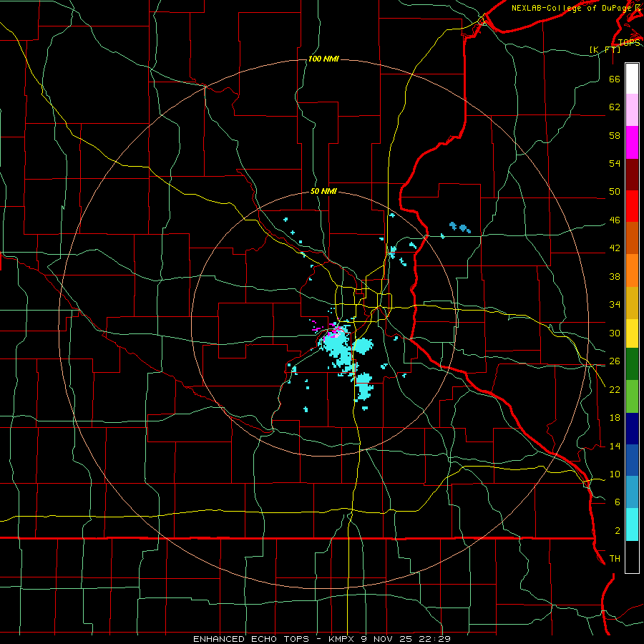This screenshot has height=644, width=644.
Task: Click the 2 legend value
Action: [618, 530]
